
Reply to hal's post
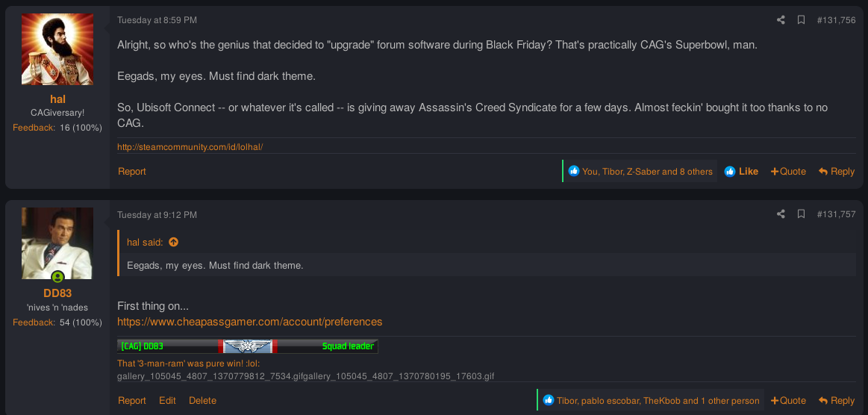pyautogui.click(x=837, y=171)
